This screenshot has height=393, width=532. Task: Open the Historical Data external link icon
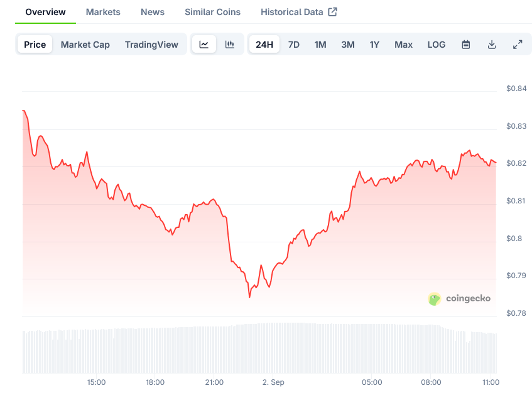click(x=332, y=12)
